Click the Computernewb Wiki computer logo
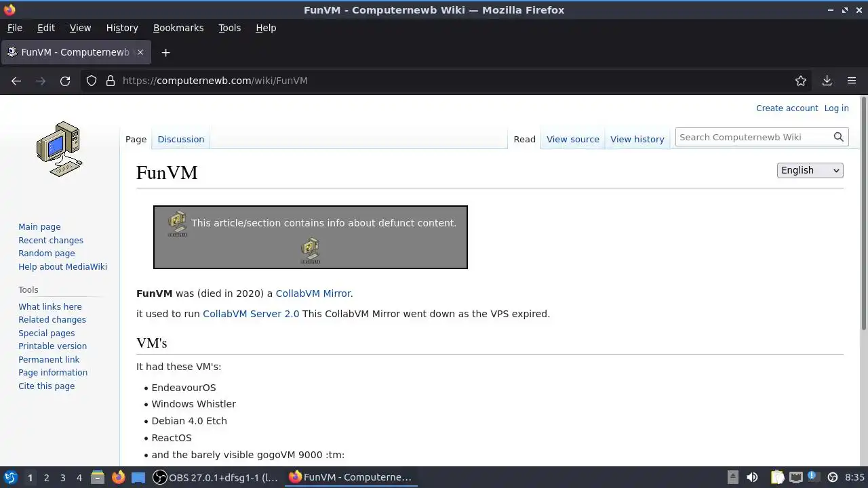Screen dimensions: 868x488 click(60, 149)
